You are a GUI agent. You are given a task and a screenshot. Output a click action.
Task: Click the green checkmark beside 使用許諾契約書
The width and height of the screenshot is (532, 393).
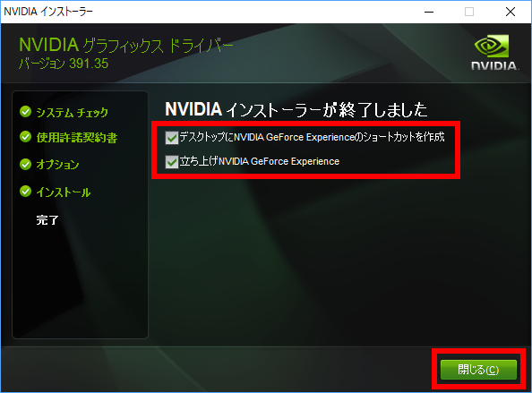coord(25,137)
